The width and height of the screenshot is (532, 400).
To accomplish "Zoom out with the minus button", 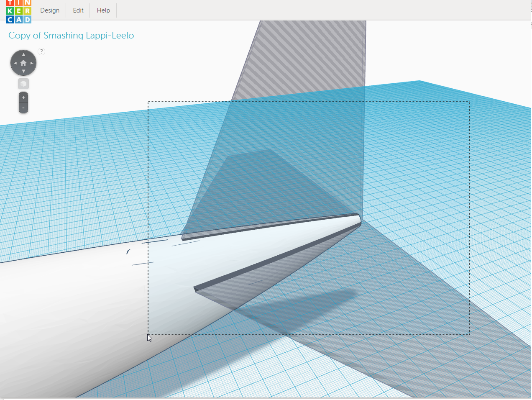I will pyautogui.click(x=23, y=108).
